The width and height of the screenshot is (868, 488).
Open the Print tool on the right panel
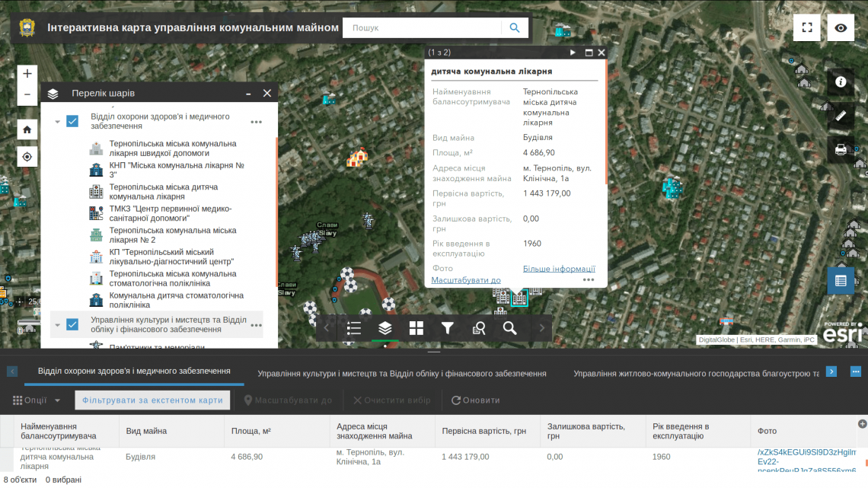[841, 149]
